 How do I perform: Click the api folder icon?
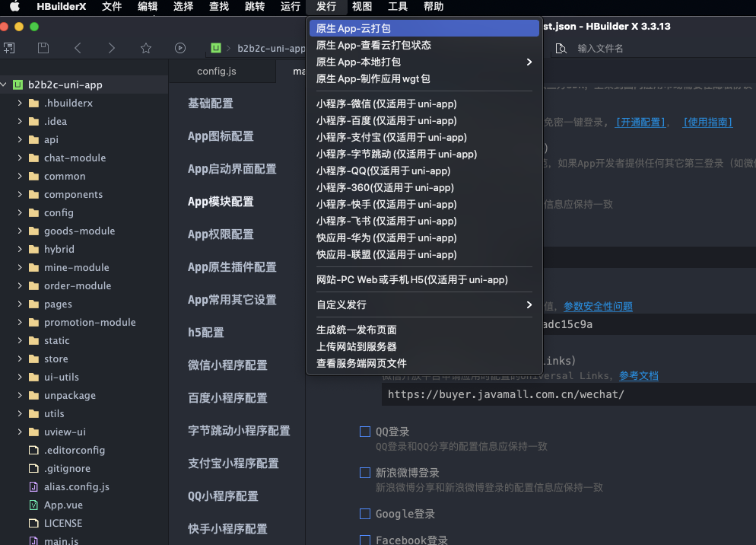[x=33, y=140]
